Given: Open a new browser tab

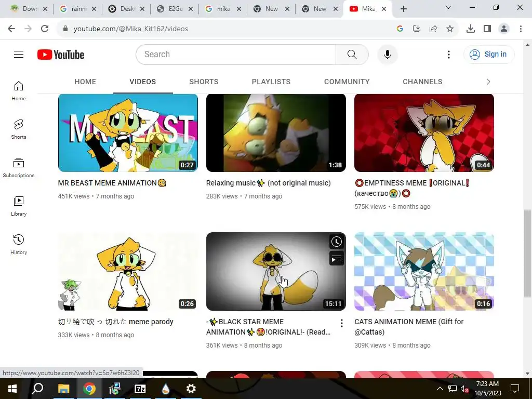Looking at the screenshot, I should (403, 9).
